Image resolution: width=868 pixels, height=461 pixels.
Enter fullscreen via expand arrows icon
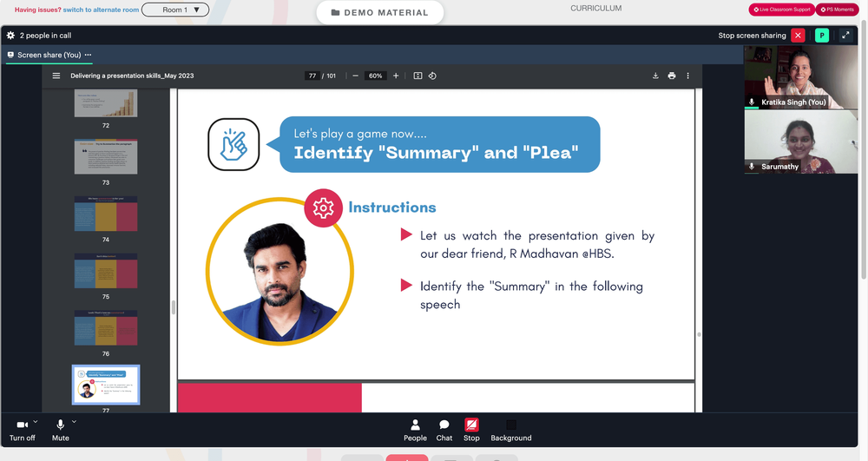coord(845,36)
